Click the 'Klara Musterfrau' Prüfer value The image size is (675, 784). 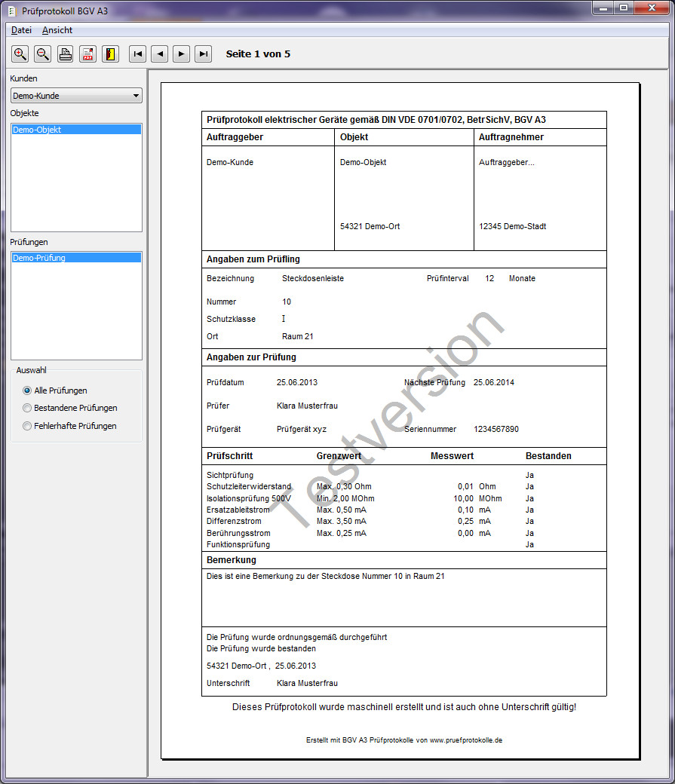(307, 406)
